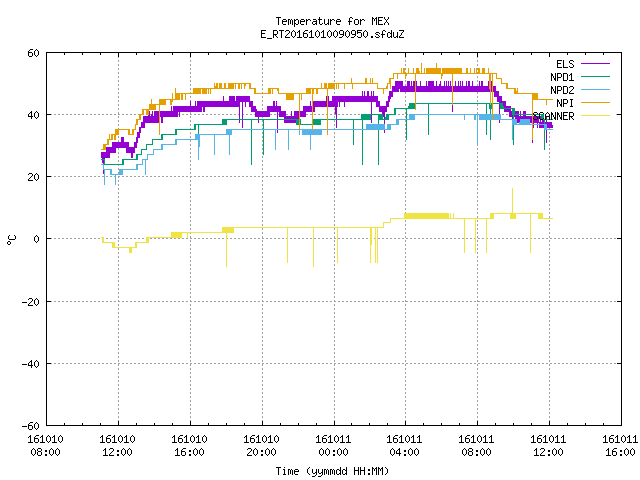640x480 pixels.
Task: Click the NPD2 legend label
Action: click(562, 90)
